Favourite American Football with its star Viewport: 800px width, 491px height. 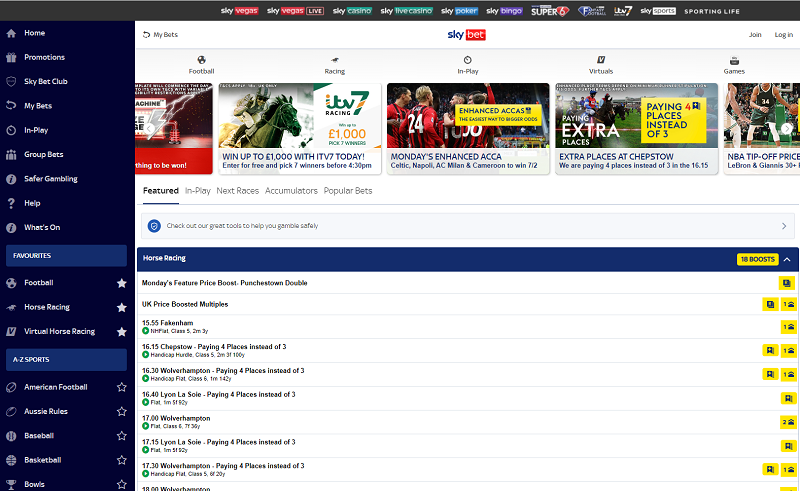click(121, 387)
